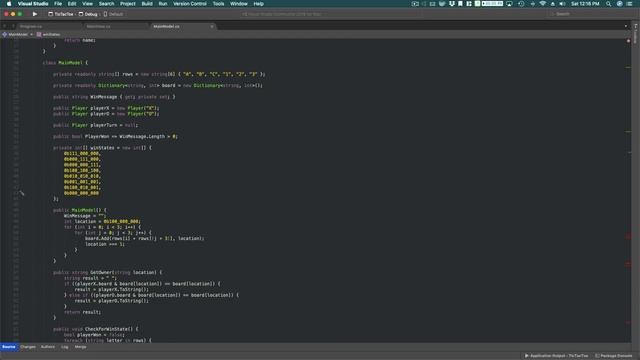
Task: Click the red marker near scrollbar bottom
Action: tap(628, 322)
